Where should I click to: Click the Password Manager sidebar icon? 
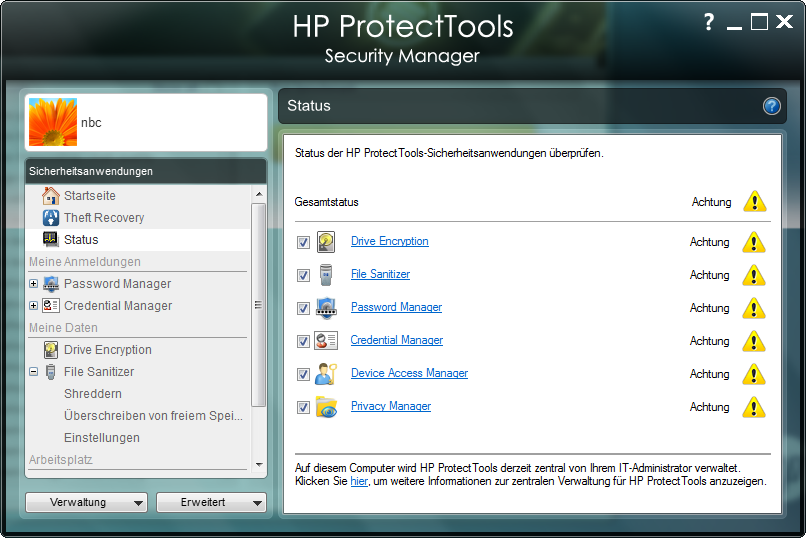(x=50, y=284)
